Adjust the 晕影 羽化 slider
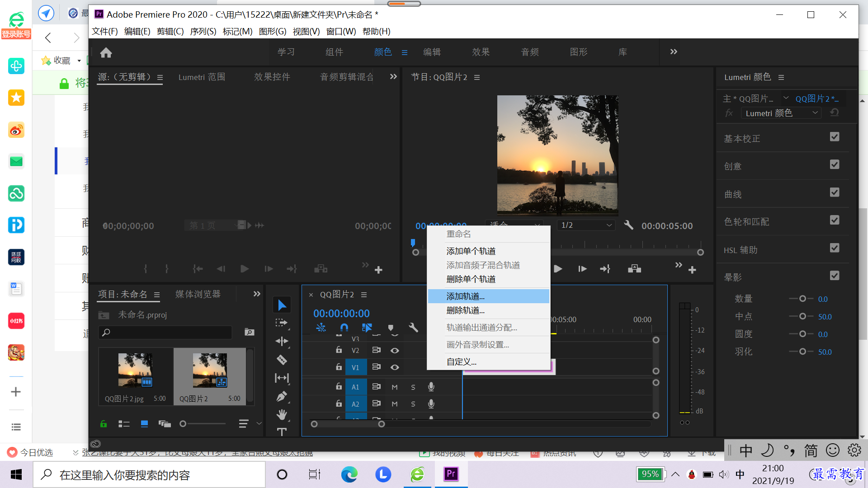The height and width of the screenshot is (488, 868). tap(802, 352)
